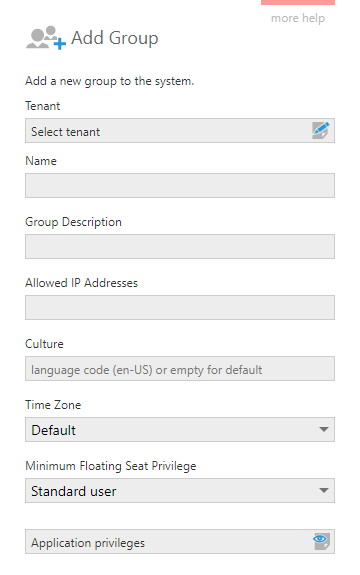Image resolution: width=360 pixels, height=575 pixels.
Task: Click the Culture language code field
Action: (180, 369)
